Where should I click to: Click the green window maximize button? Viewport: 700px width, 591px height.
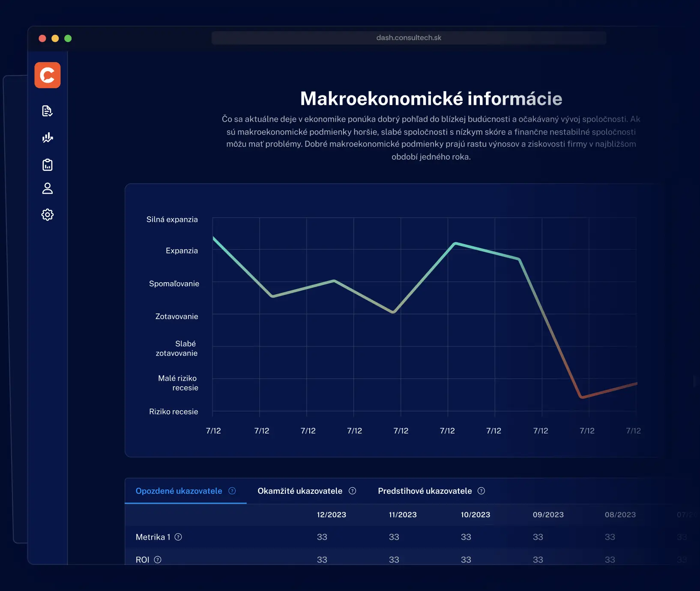68,39
